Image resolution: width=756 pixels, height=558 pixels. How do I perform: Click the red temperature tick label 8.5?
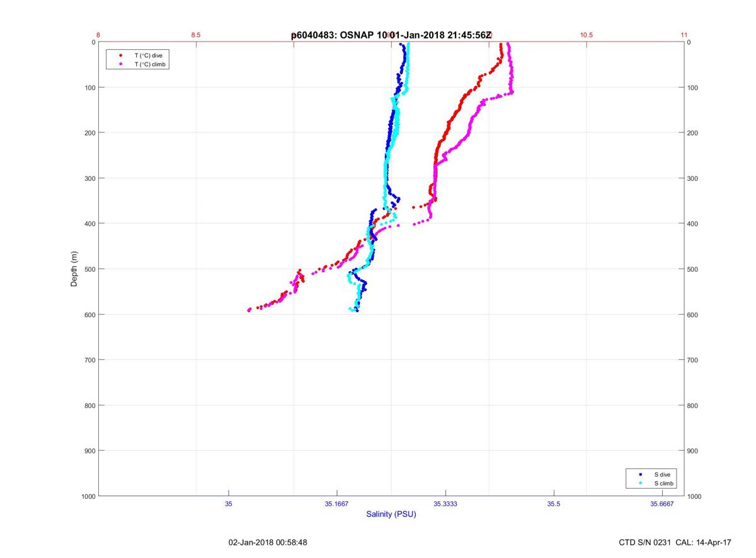pyautogui.click(x=196, y=35)
